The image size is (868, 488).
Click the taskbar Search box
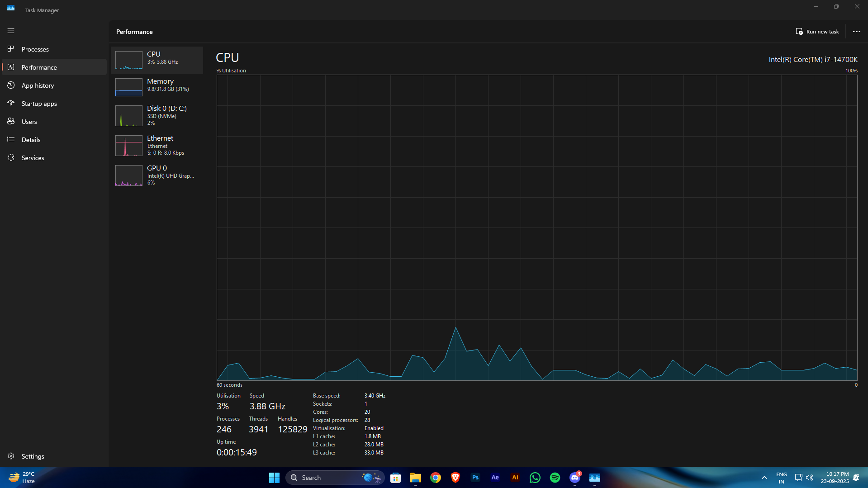(335, 478)
